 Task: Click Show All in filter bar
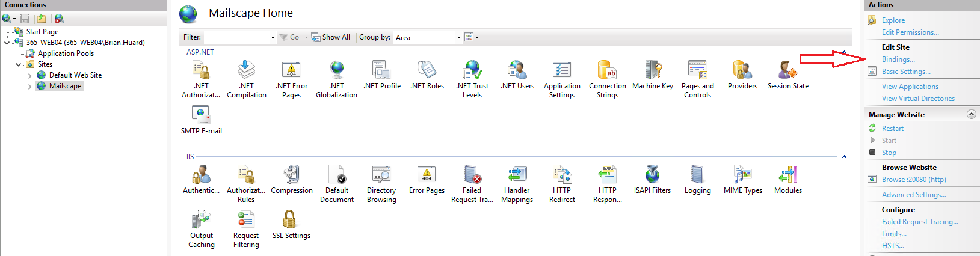coord(330,37)
